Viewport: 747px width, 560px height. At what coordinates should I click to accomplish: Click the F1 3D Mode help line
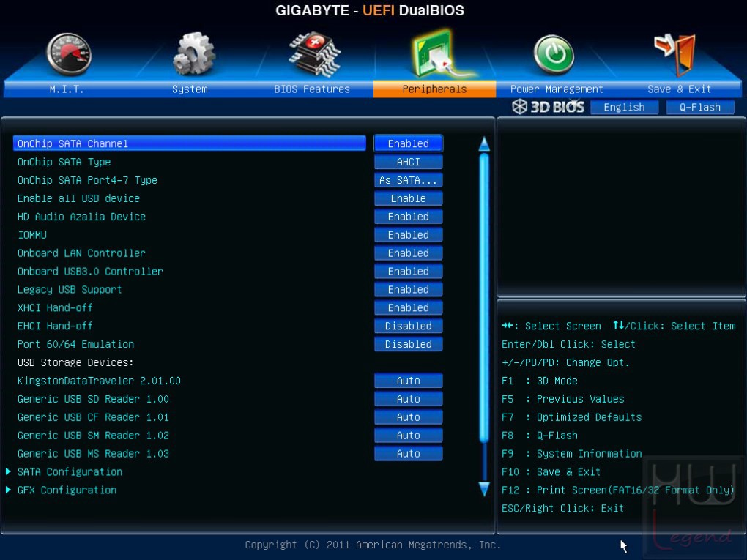539,381
